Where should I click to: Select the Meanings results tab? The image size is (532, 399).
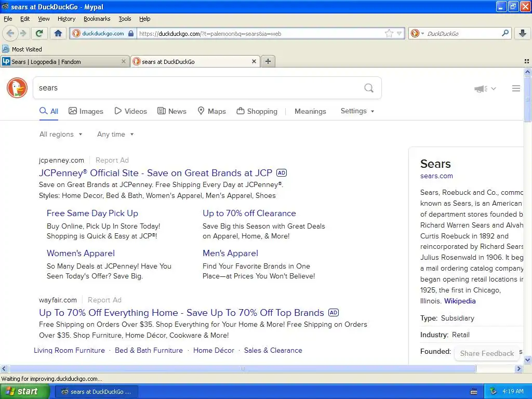[310, 111]
